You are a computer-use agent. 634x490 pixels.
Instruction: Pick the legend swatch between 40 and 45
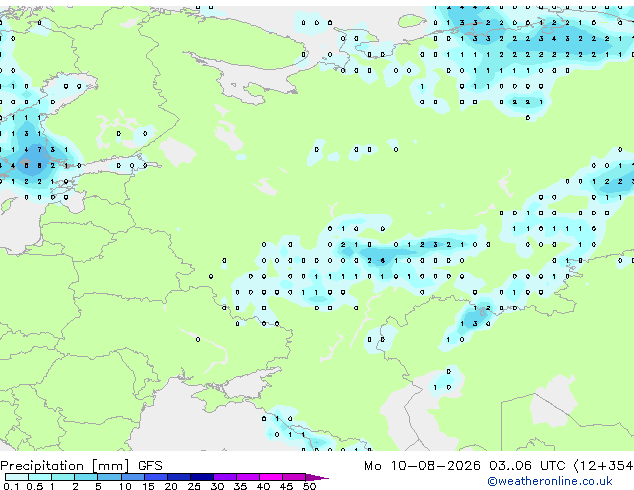271,477
